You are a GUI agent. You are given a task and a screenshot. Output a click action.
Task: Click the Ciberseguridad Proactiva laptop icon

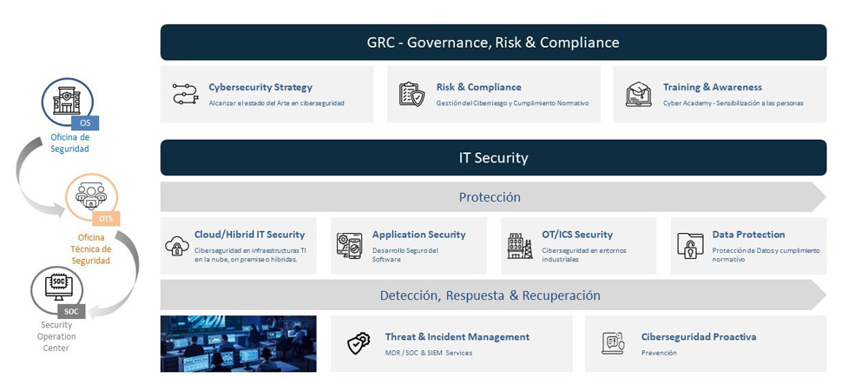tap(613, 343)
